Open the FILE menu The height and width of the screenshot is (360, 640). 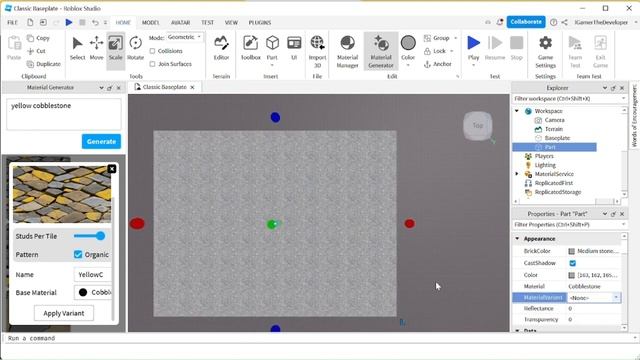13,22
